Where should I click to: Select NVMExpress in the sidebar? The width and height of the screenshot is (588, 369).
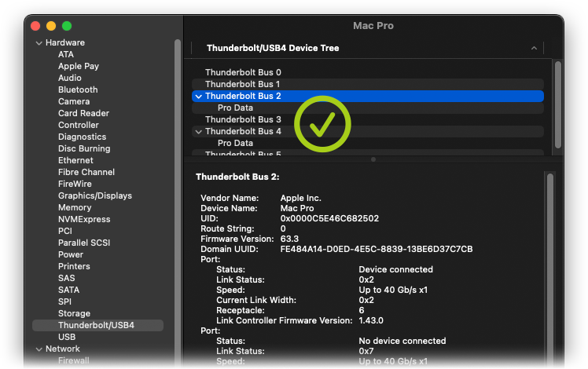[84, 219]
